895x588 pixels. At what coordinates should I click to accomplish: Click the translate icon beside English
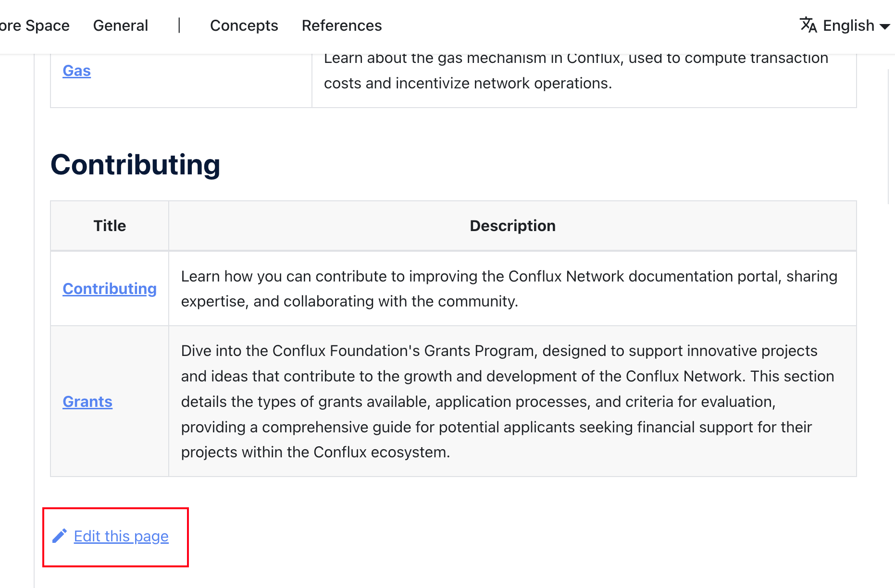808,25
